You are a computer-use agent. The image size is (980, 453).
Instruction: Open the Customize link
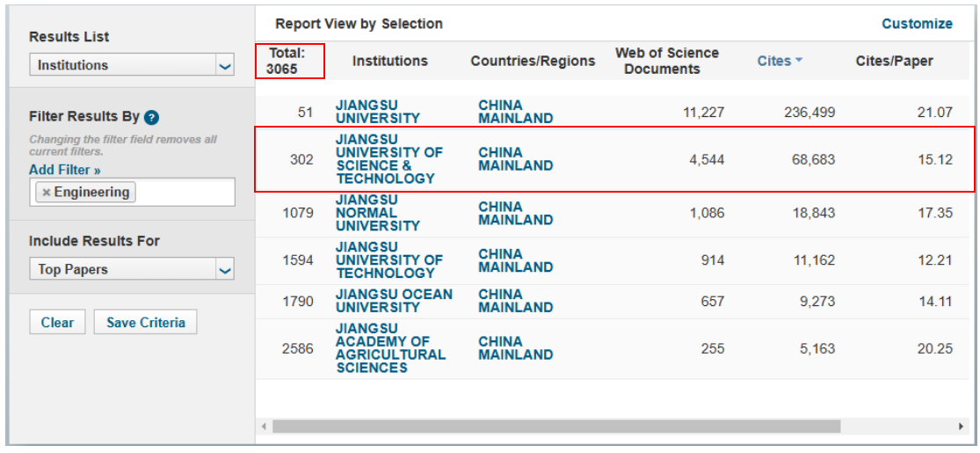917,24
